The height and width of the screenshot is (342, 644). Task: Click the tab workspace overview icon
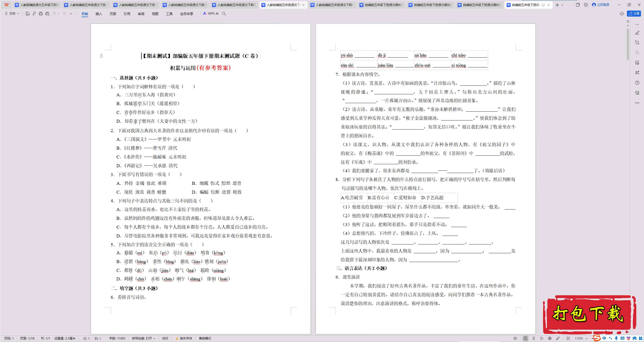point(578,5)
